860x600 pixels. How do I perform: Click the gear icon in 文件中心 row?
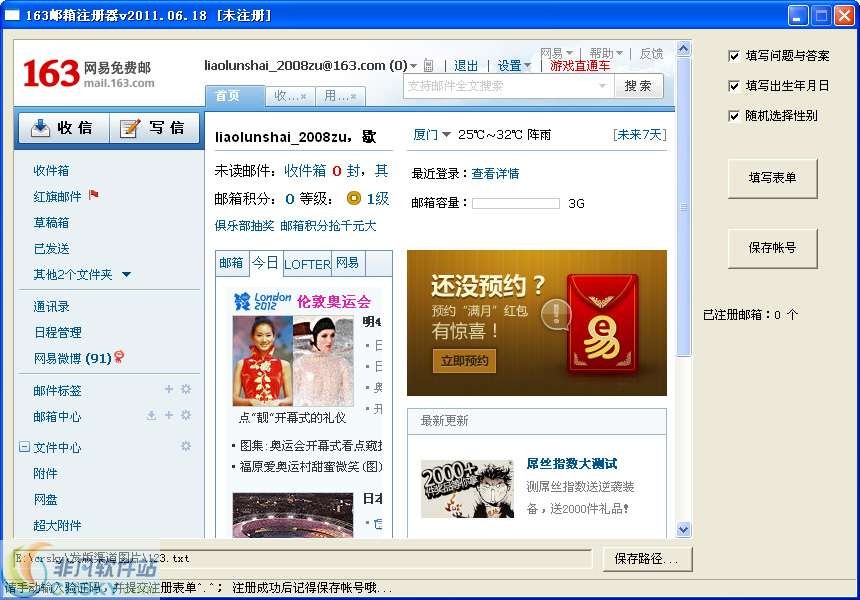[x=186, y=446]
